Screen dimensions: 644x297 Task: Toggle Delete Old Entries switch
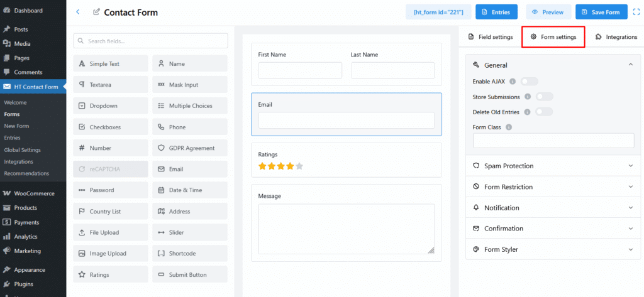click(x=543, y=112)
